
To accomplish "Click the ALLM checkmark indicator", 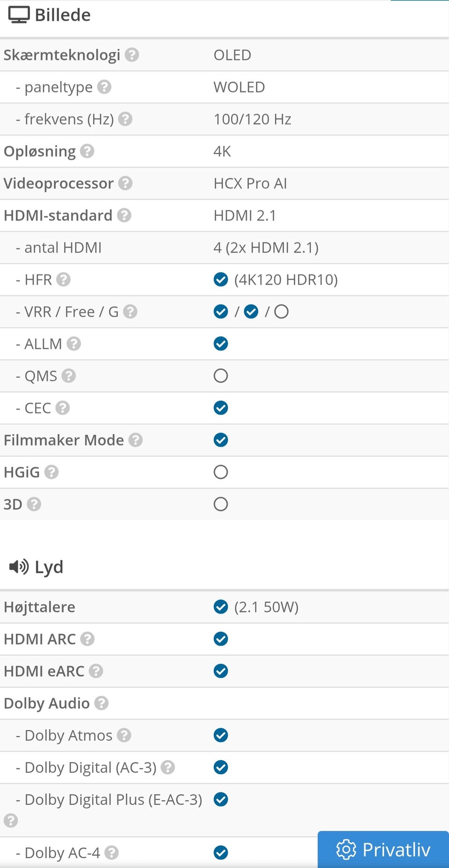I will pos(221,344).
